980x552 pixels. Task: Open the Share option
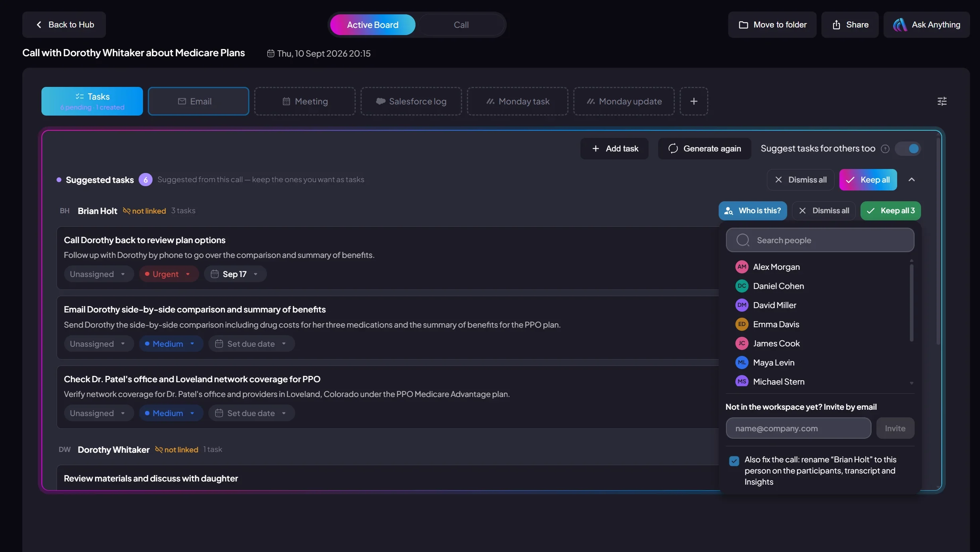pyautogui.click(x=850, y=25)
